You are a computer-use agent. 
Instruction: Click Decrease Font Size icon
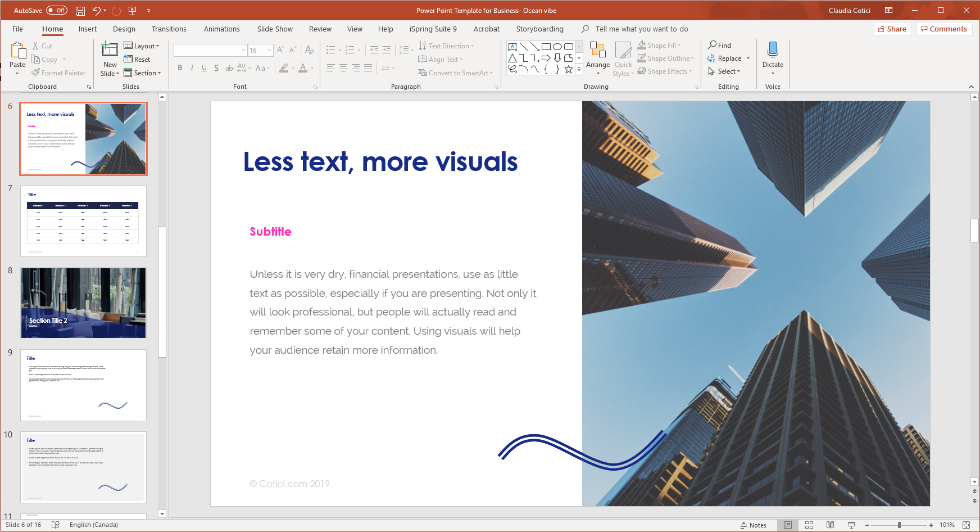[293, 50]
